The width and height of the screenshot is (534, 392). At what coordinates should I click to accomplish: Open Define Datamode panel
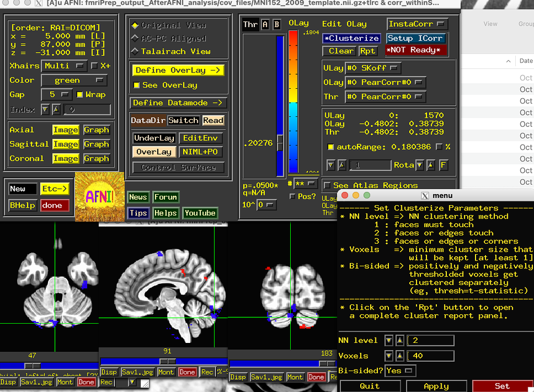178,103
